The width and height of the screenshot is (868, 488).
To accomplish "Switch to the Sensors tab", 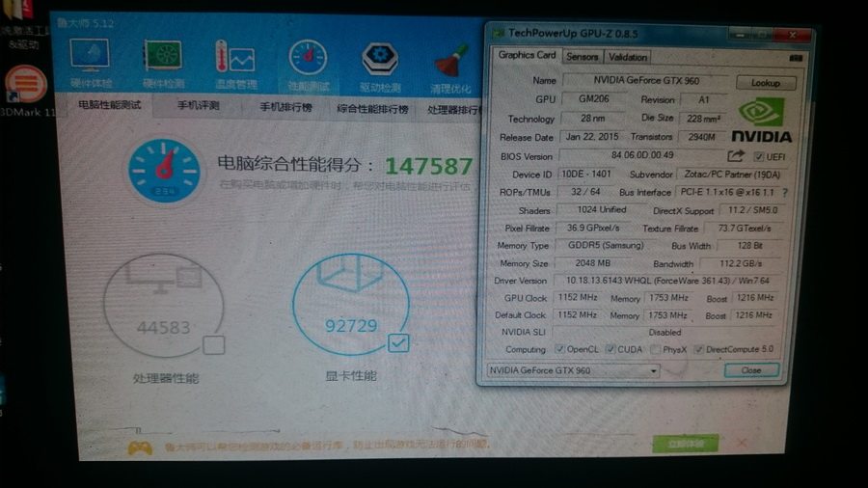I will point(583,57).
